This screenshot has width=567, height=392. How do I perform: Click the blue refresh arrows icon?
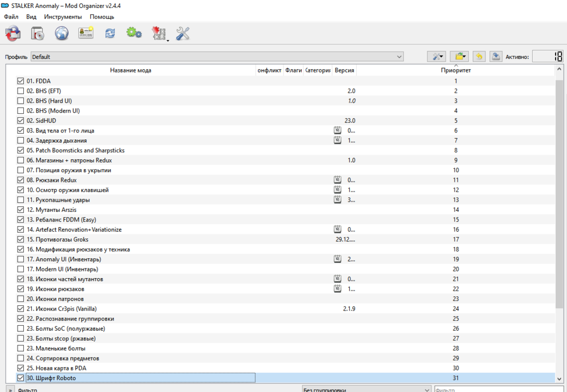pyautogui.click(x=109, y=33)
